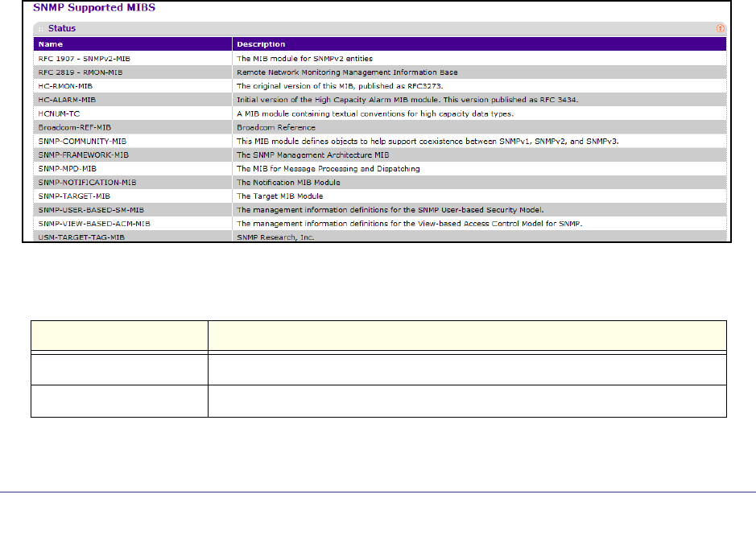Viewport: 756px width, 548px height.
Task: Click SNMP-USER-BASED-SM-MIB name
Action: tap(91, 210)
